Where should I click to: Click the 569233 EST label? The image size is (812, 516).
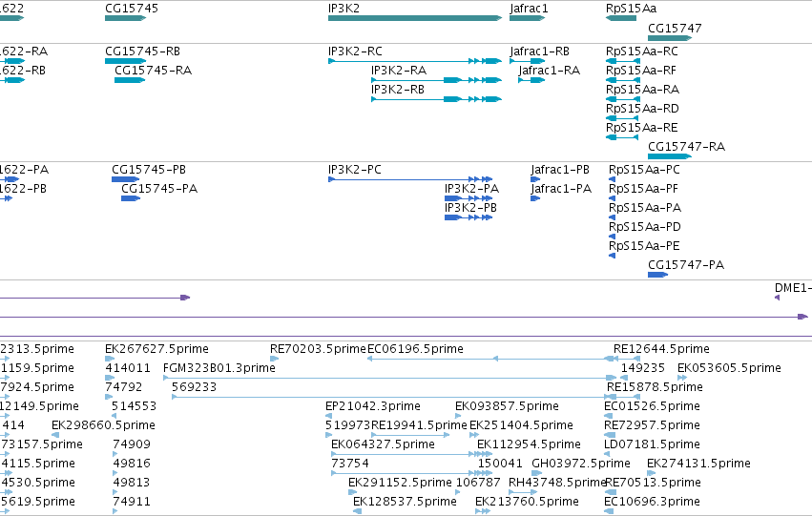click(x=195, y=387)
